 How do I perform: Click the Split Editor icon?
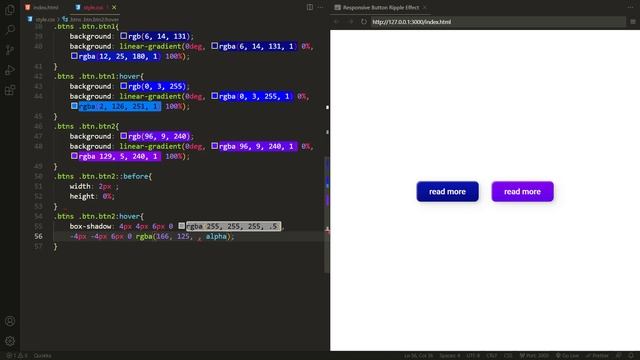(310, 7)
